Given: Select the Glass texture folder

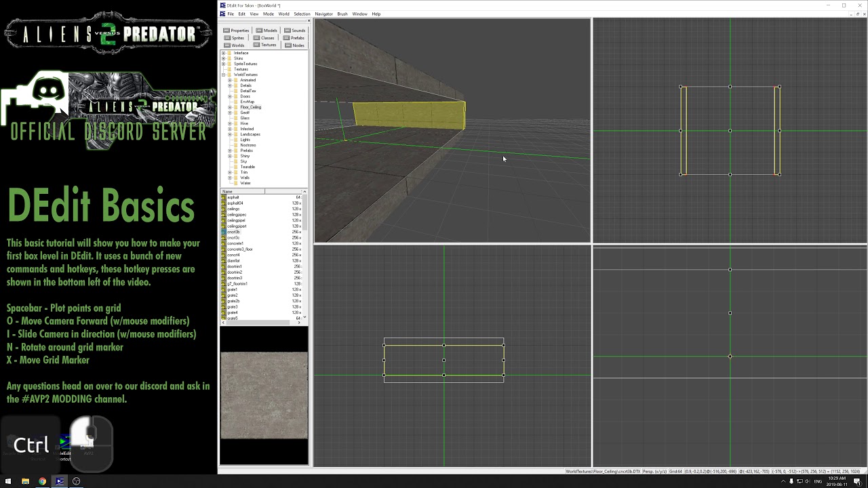Looking at the screenshot, I should (x=245, y=118).
